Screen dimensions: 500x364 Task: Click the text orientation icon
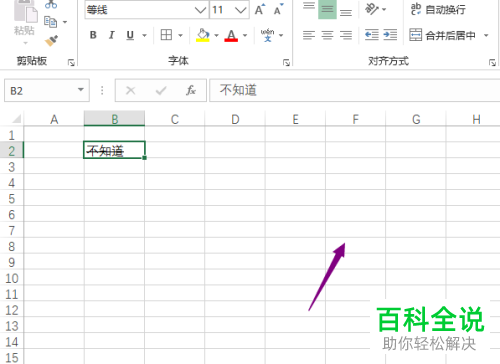click(372, 9)
